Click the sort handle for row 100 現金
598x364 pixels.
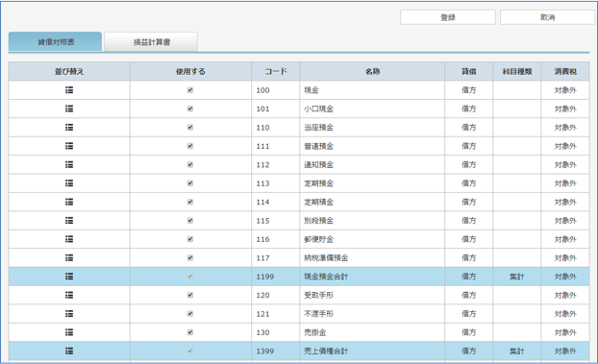pyautogui.click(x=69, y=90)
